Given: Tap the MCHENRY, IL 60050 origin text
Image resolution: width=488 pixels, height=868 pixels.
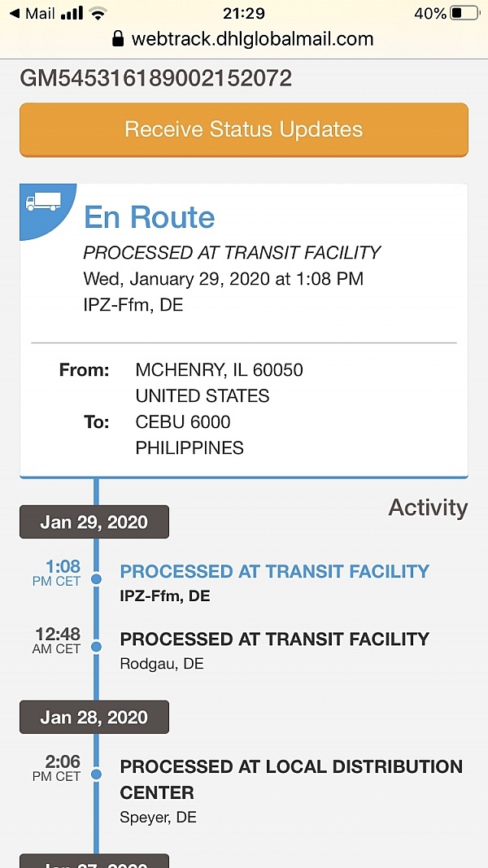Looking at the screenshot, I should pos(219,370).
